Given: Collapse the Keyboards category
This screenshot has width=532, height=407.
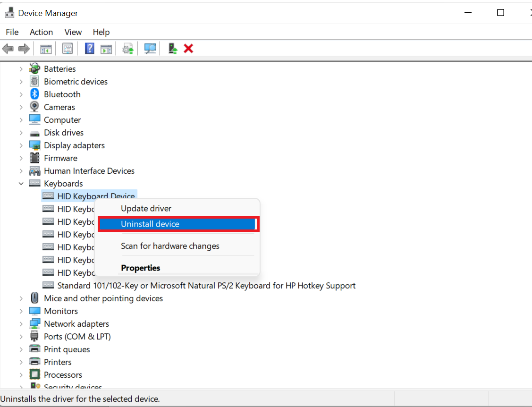Looking at the screenshot, I should tap(21, 184).
